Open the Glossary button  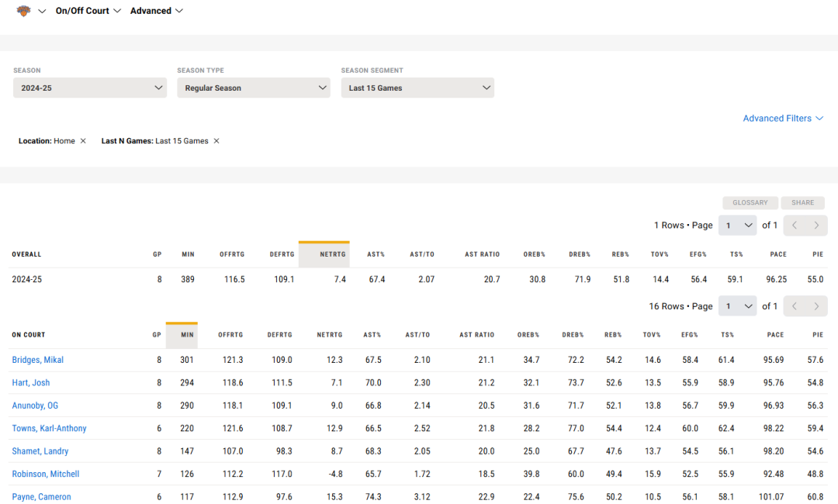tap(750, 203)
